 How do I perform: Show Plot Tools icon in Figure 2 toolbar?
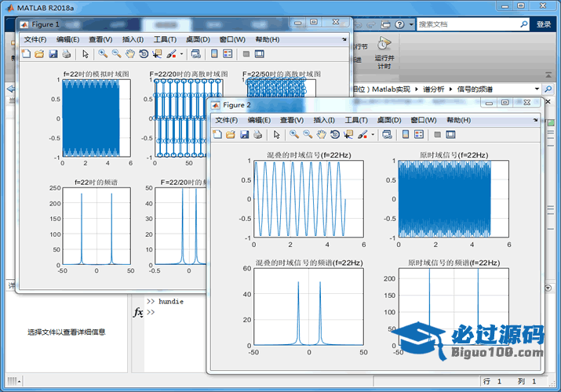click(x=451, y=135)
